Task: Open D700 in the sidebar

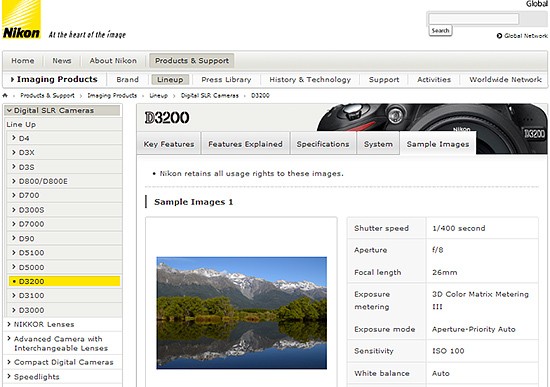Action: (x=64, y=195)
